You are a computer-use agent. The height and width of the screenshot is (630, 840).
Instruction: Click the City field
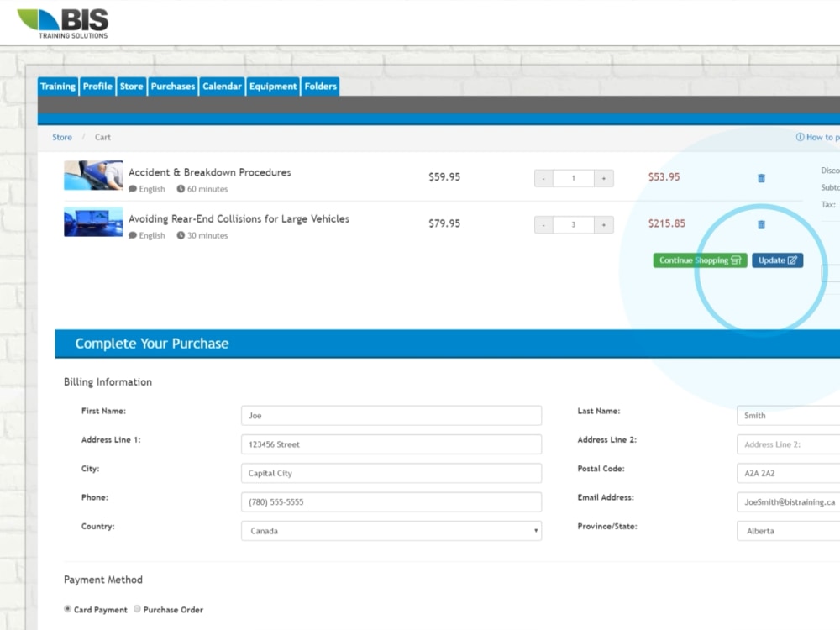coord(391,474)
